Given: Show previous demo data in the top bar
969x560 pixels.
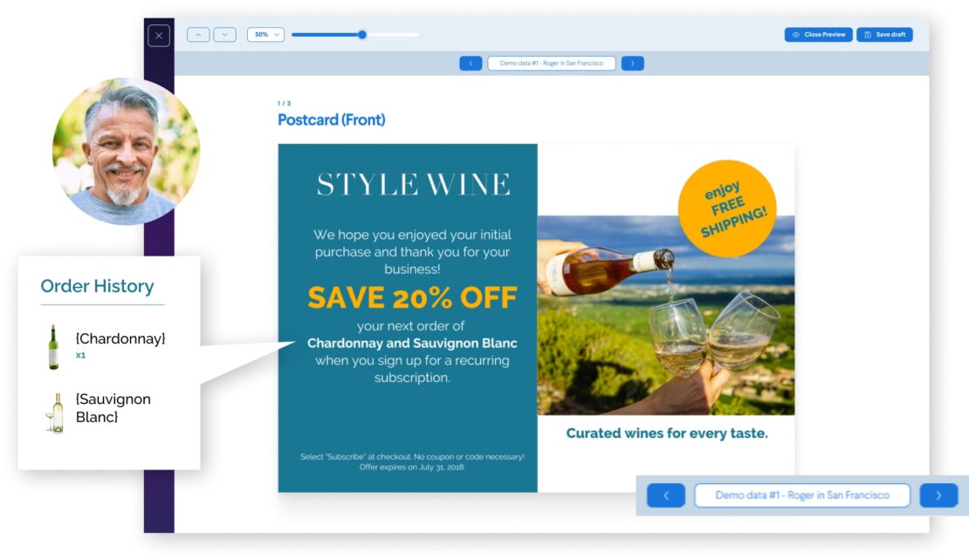Looking at the screenshot, I should coord(471,63).
